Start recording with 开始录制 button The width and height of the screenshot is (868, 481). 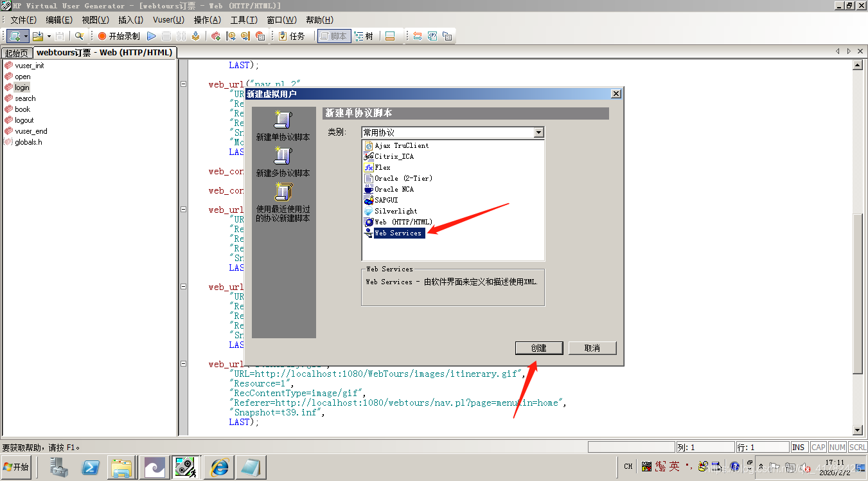click(119, 36)
